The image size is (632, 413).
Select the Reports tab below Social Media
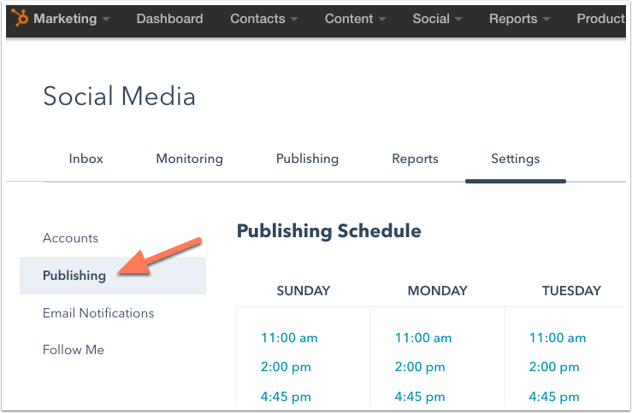pyautogui.click(x=415, y=159)
